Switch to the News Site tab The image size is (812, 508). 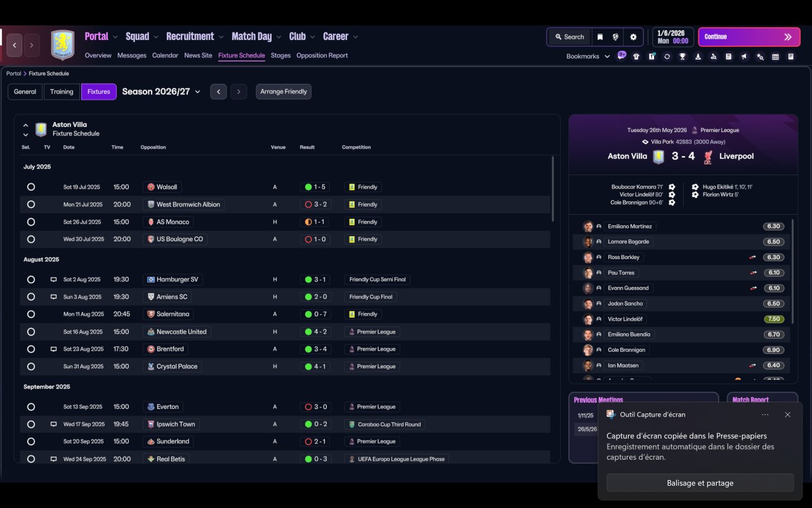pyautogui.click(x=198, y=55)
